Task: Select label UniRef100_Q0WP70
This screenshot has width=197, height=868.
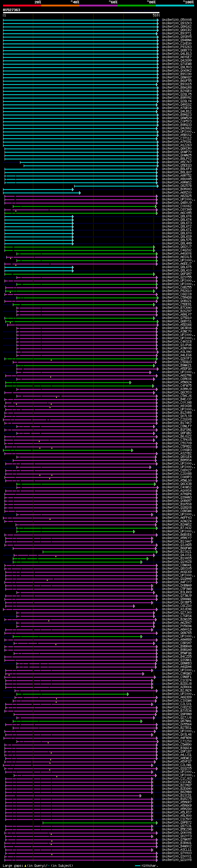Action: (x=177, y=152)
